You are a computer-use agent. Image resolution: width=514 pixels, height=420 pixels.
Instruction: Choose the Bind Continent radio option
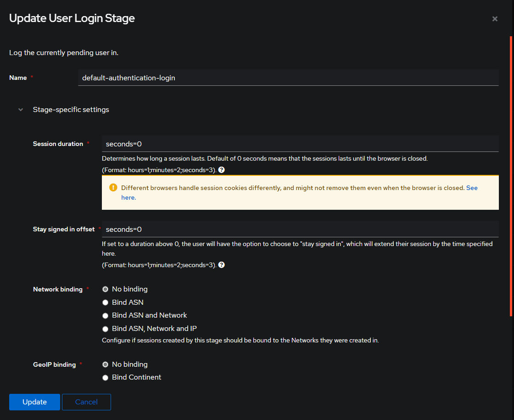(x=106, y=378)
